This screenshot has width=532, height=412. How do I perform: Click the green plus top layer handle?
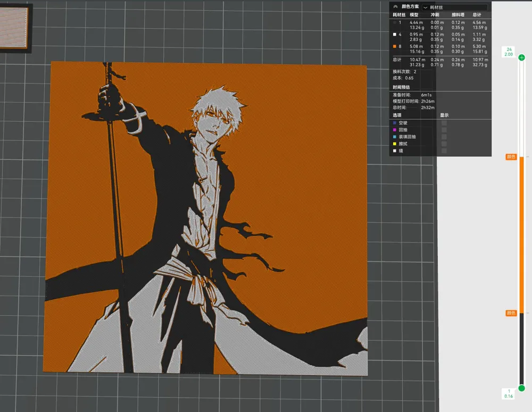(522, 57)
